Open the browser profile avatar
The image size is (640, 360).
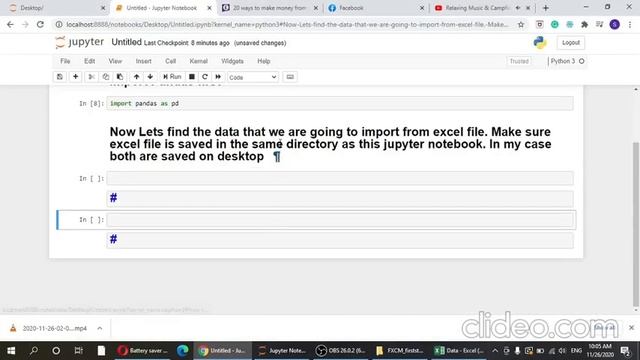(615, 24)
